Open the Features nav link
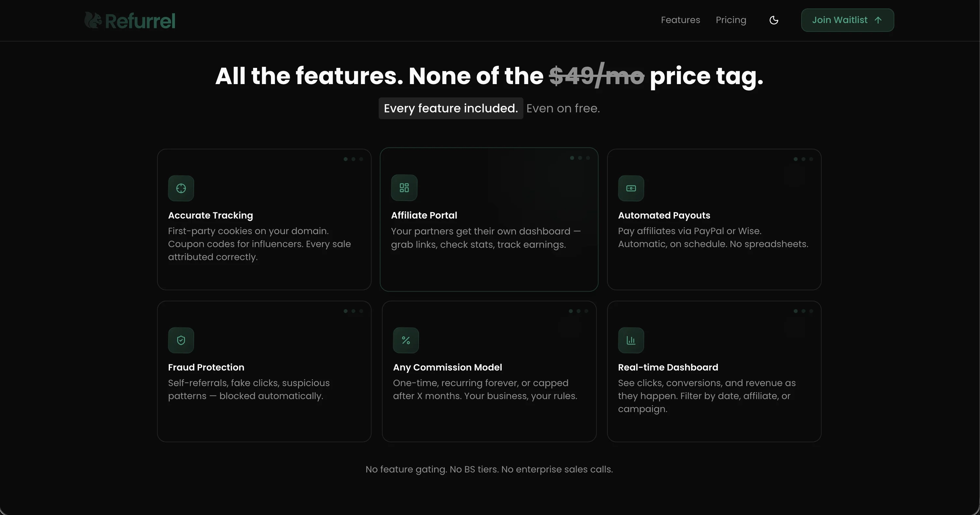Screen dimensions: 980x515 tap(680, 20)
